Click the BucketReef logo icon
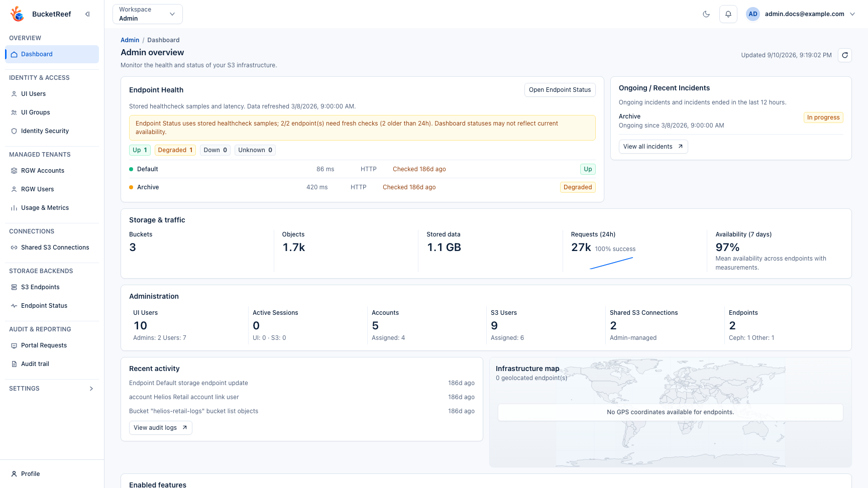The image size is (868, 488). click(17, 14)
